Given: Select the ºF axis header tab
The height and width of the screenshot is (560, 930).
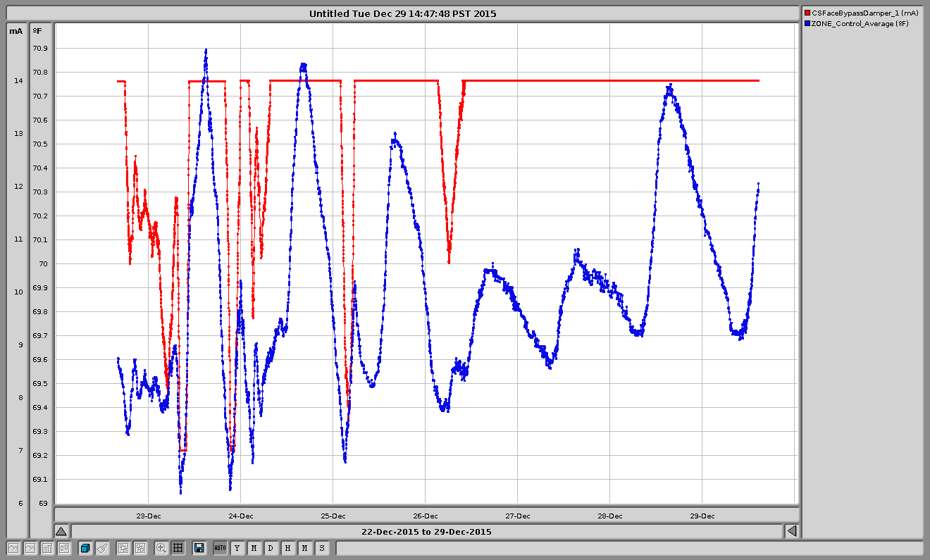Looking at the screenshot, I should coord(38,31).
